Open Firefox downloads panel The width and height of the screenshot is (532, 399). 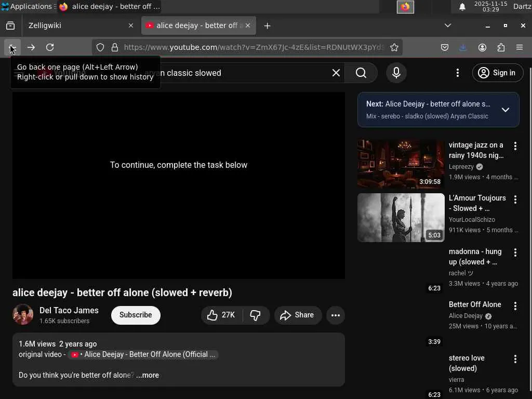pos(463,47)
